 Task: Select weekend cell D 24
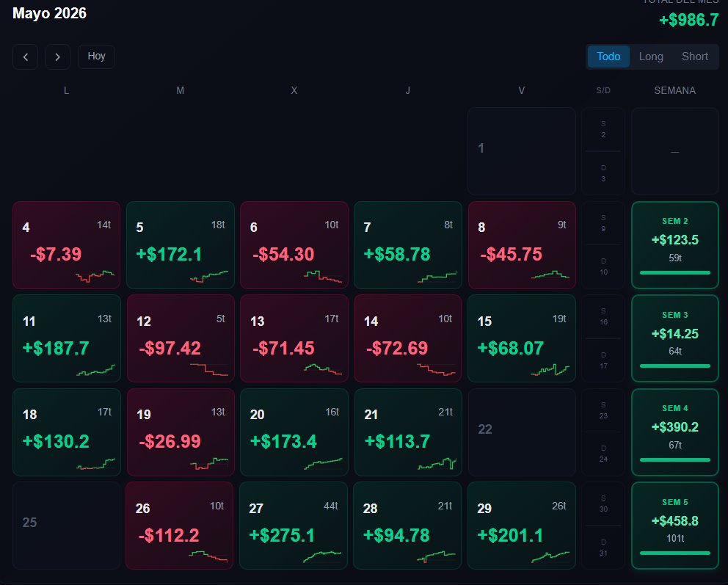(603, 454)
